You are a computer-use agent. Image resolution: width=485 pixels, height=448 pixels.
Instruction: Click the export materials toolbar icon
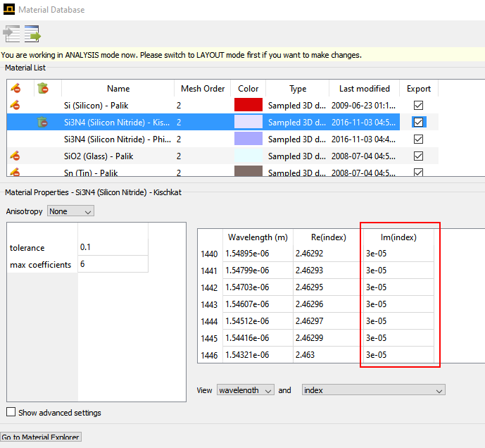click(32, 33)
